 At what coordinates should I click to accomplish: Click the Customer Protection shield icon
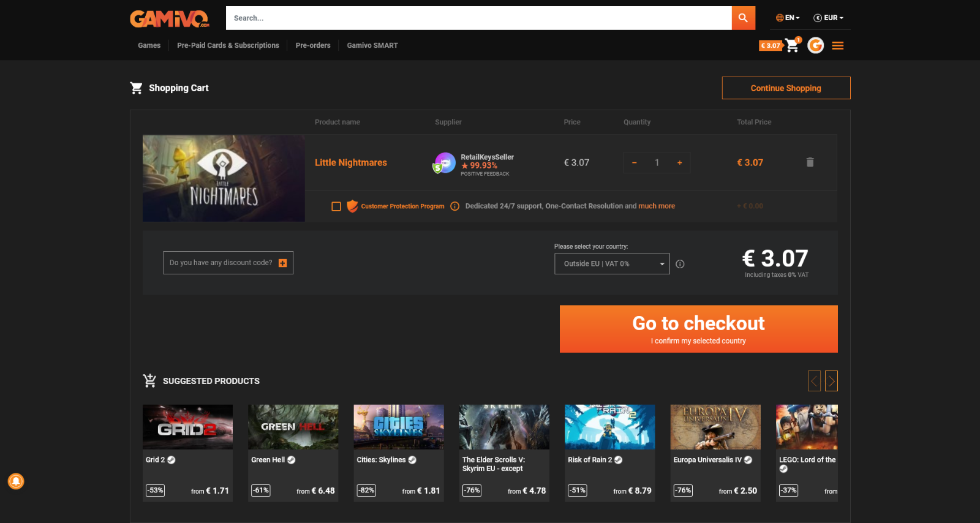pos(352,206)
